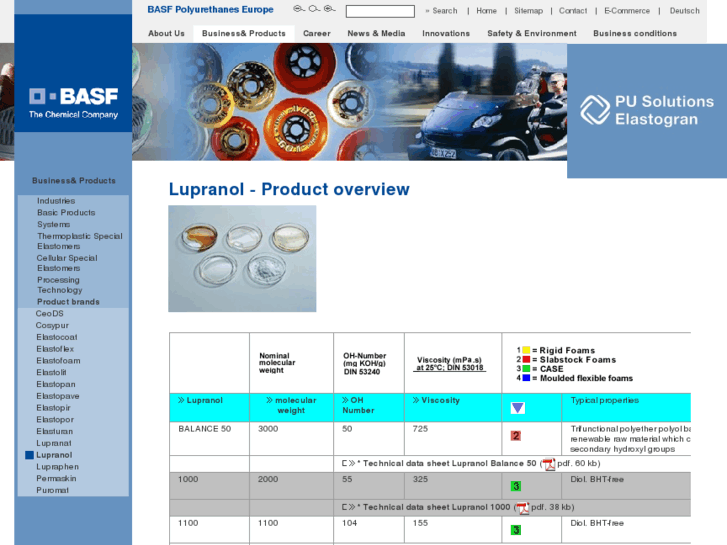Open the About Us menu
Screen dimensions: 727x545
(166, 33)
